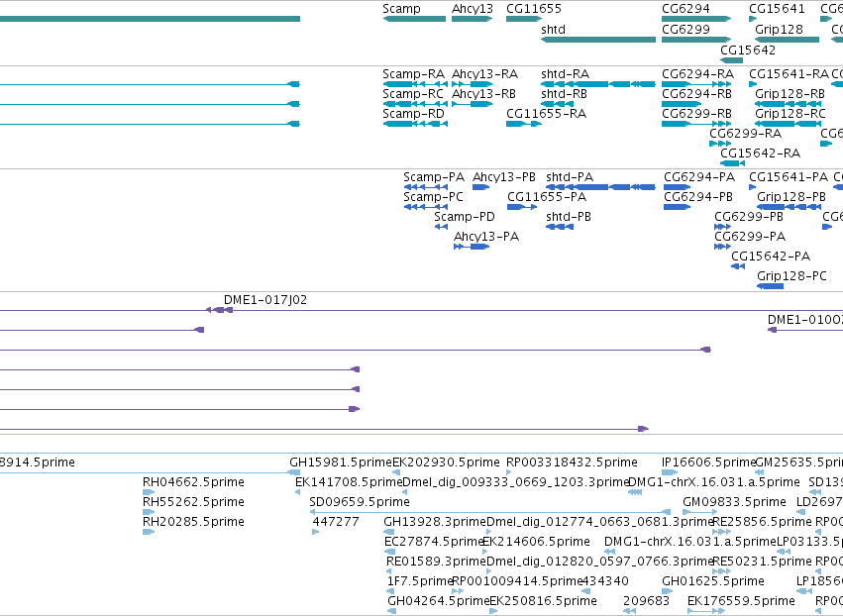Click the Grip128-RB transcript
Image resolution: width=843 pixels, height=616 pixels.
click(789, 104)
